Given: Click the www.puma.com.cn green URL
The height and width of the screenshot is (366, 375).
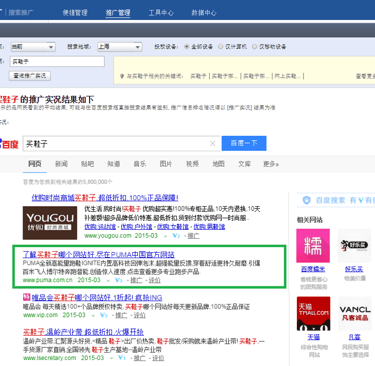Looking at the screenshot, I should (x=47, y=280).
